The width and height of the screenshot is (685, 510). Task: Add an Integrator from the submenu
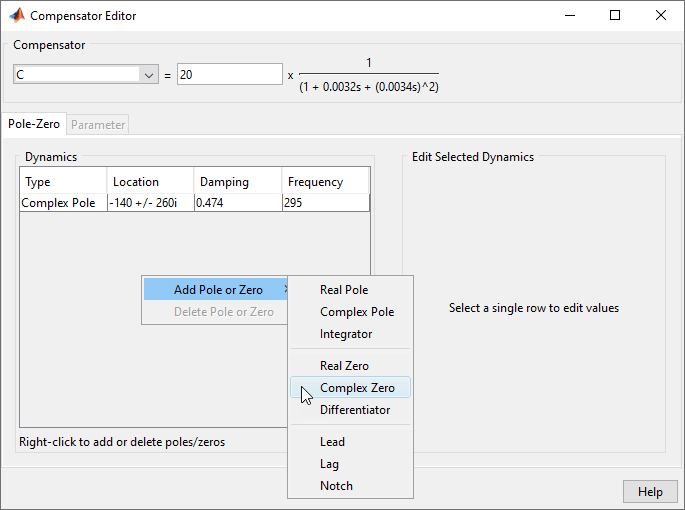pyautogui.click(x=346, y=334)
